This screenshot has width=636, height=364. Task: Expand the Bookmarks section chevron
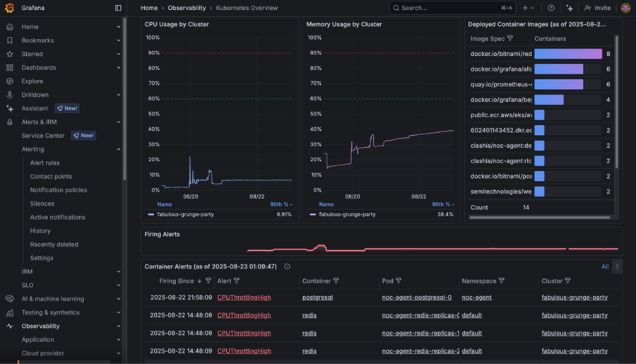click(119, 40)
